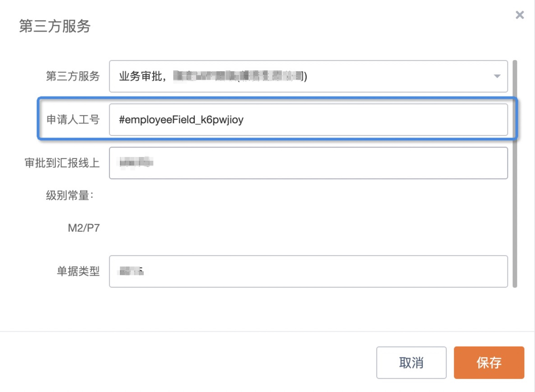Click the 第三方服务 dialog title heading
This screenshot has width=535, height=392.
[x=55, y=26]
